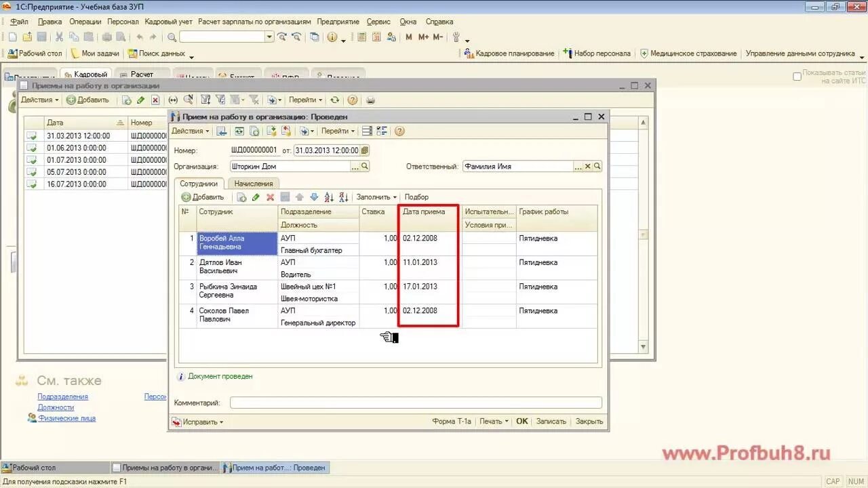Click the Ответственный input field

518,166
